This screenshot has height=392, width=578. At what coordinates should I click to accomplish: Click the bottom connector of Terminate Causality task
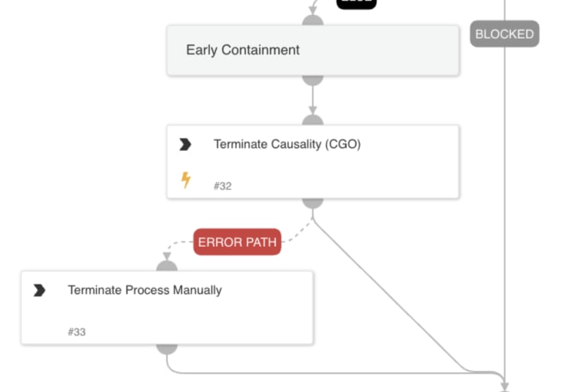point(312,203)
